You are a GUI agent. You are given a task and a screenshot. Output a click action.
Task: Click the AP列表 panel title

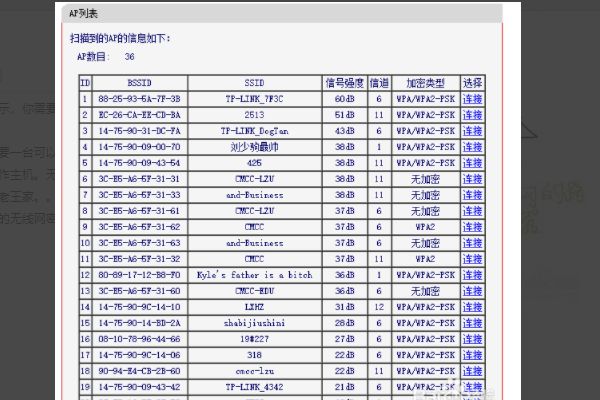[x=83, y=11]
